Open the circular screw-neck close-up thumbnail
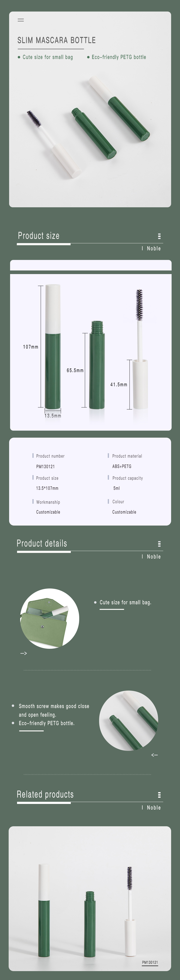Image resolution: width=180 pixels, height=980 pixels. 129,721
